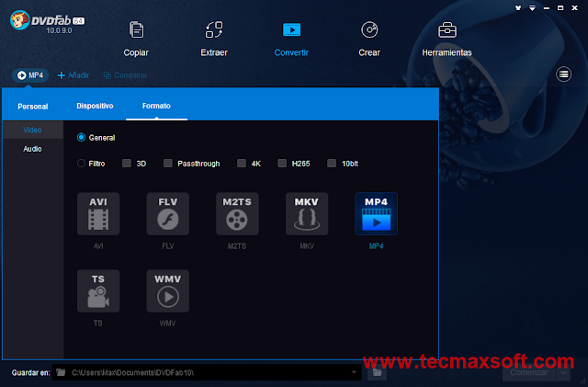Switch to the Dispositivo tab
Image resolution: width=588 pixels, height=387 pixels.
point(95,106)
